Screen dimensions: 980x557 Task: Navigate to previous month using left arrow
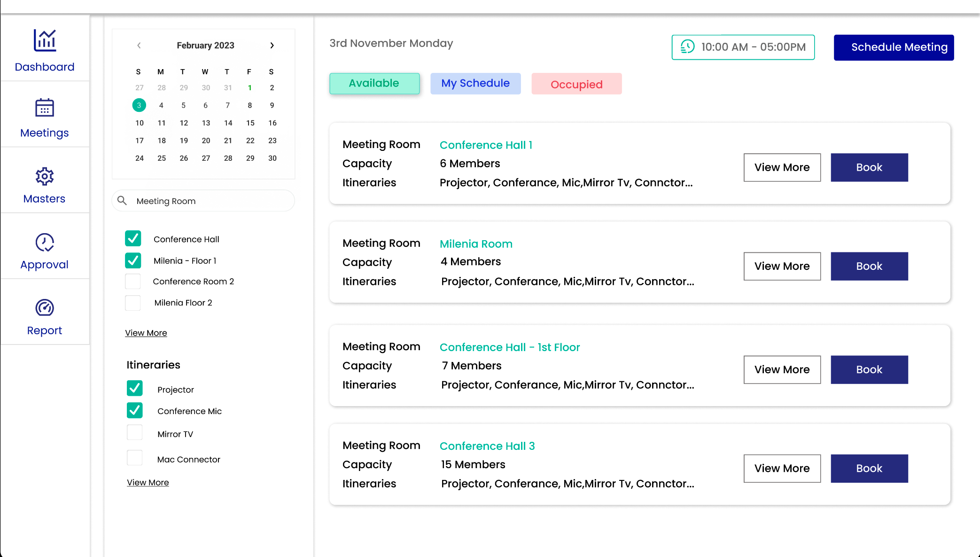140,45
